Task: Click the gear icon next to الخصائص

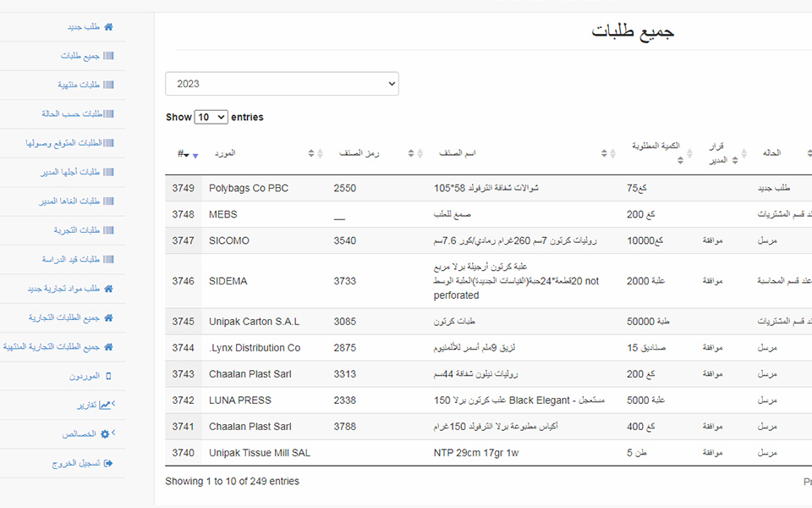Action: [105, 434]
